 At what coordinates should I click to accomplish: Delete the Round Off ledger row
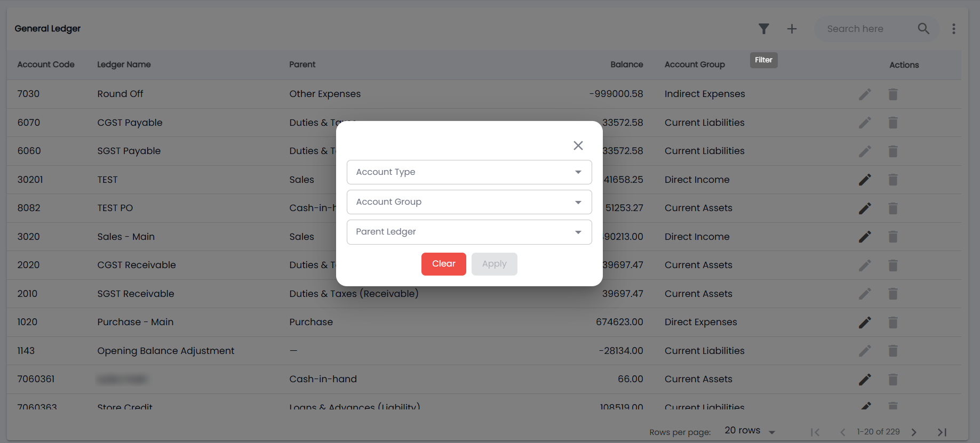(x=893, y=94)
